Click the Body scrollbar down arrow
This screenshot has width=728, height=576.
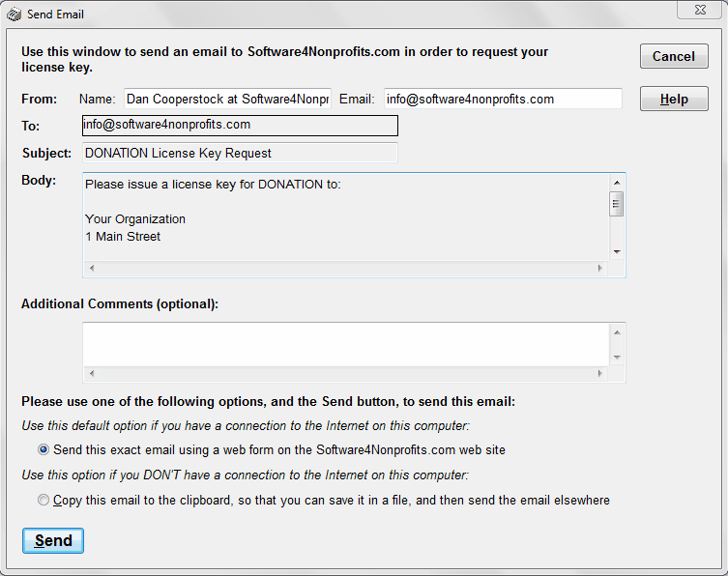click(x=617, y=252)
